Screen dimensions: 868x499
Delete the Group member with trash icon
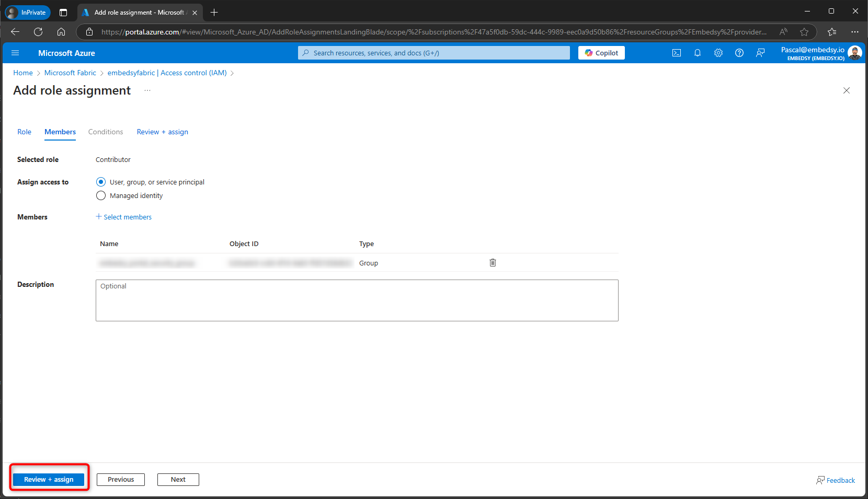pos(493,263)
